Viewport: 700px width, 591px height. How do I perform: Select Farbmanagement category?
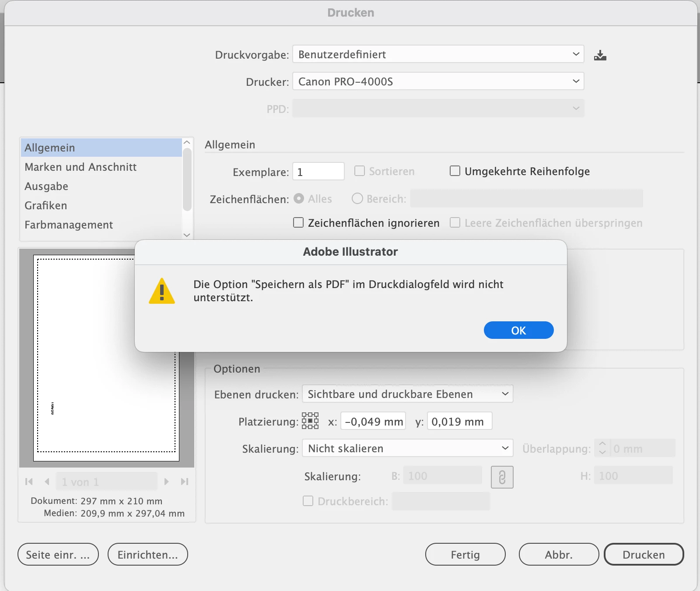pyautogui.click(x=101, y=225)
